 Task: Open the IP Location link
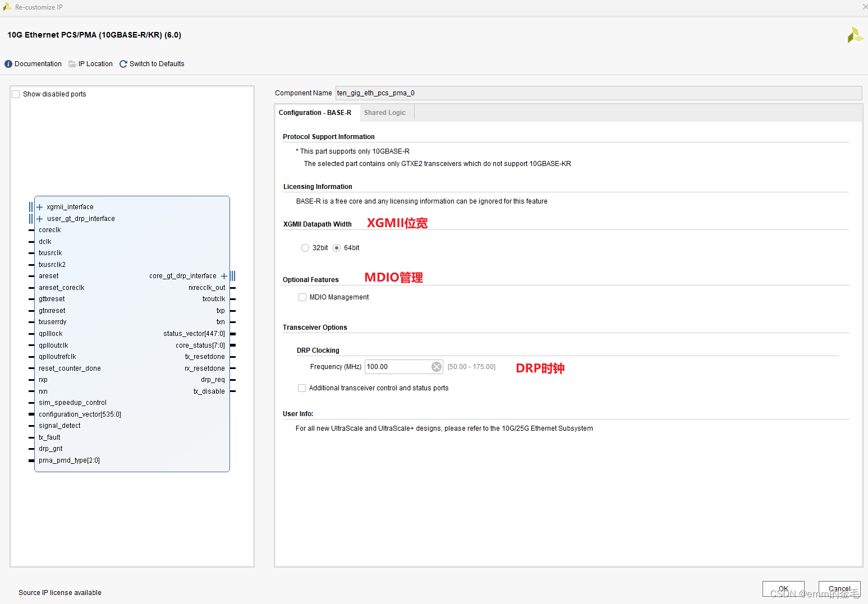[95, 64]
